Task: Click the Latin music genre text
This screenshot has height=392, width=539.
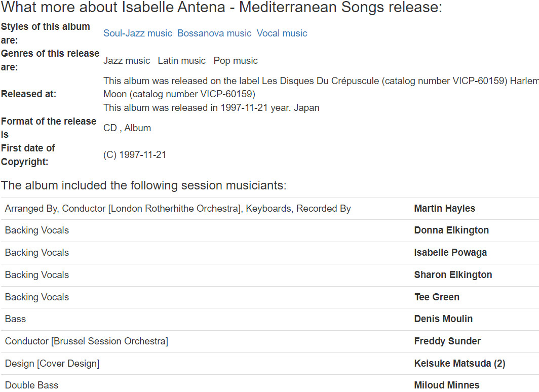Action: (x=181, y=61)
